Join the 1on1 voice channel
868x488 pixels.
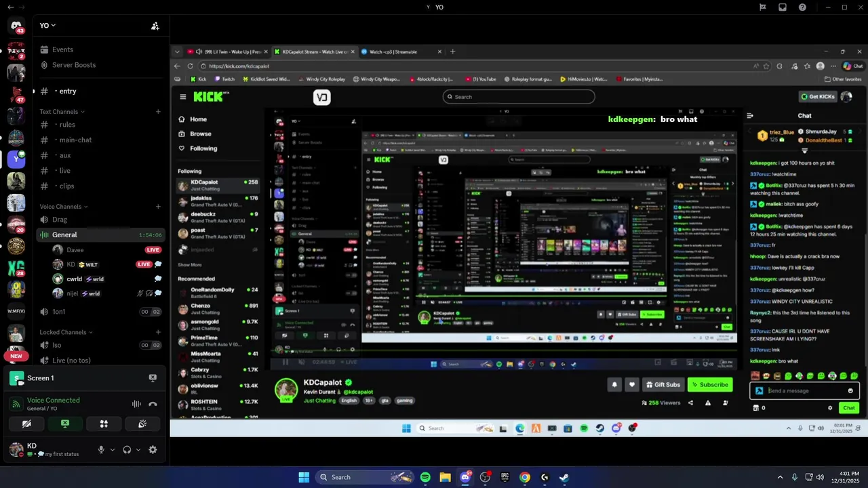(x=100, y=312)
